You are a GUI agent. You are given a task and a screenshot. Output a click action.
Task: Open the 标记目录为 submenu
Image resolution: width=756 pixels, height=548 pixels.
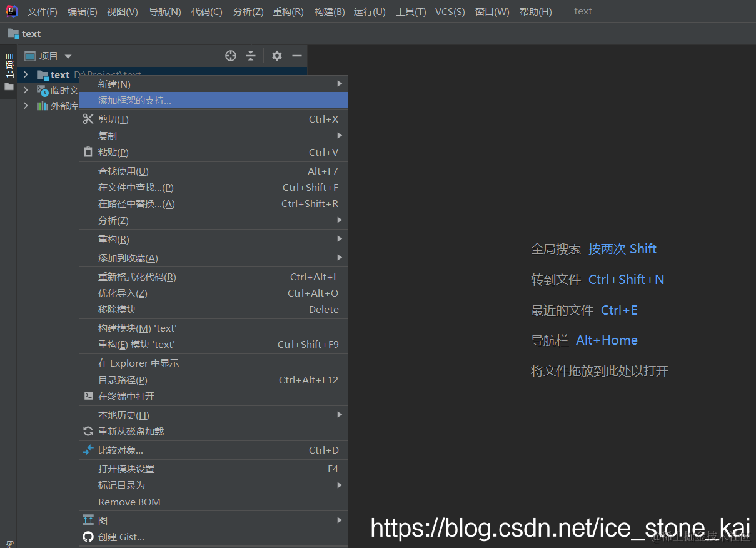click(213, 485)
